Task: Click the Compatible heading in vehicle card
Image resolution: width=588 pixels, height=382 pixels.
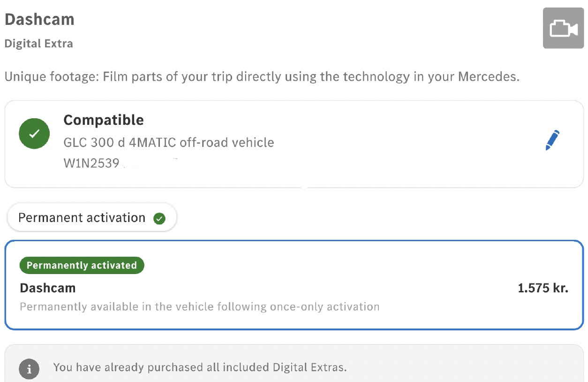Action: (104, 120)
